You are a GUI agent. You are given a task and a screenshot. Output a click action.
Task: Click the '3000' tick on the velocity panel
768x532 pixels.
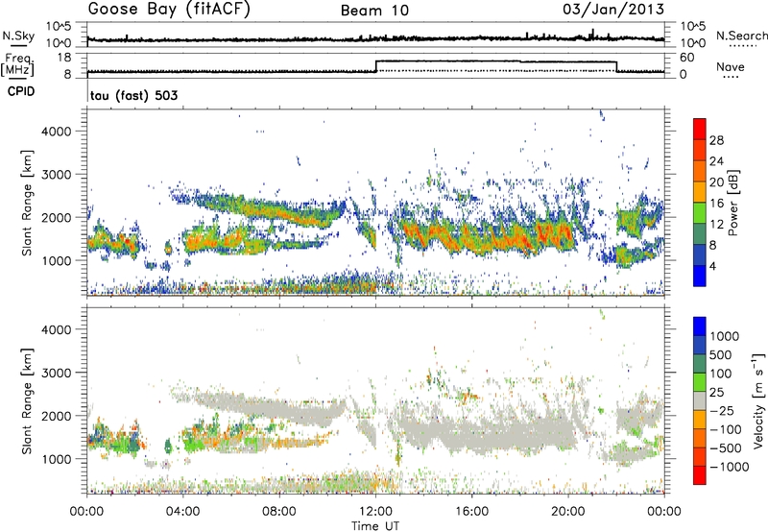[x=56, y=373]
